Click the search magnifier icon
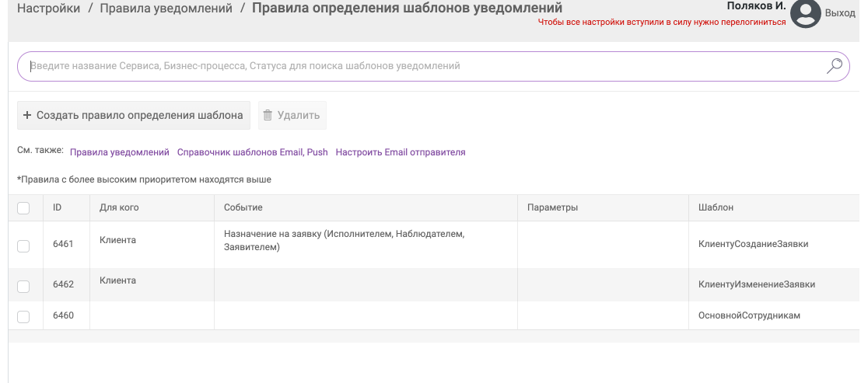Screen dimensions: 868x383 834,66
